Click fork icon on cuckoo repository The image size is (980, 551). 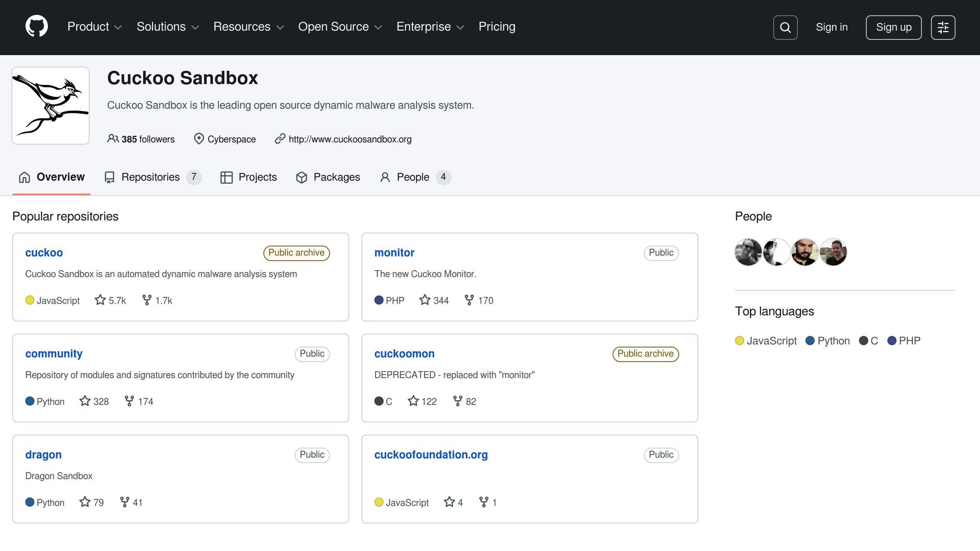147,300
